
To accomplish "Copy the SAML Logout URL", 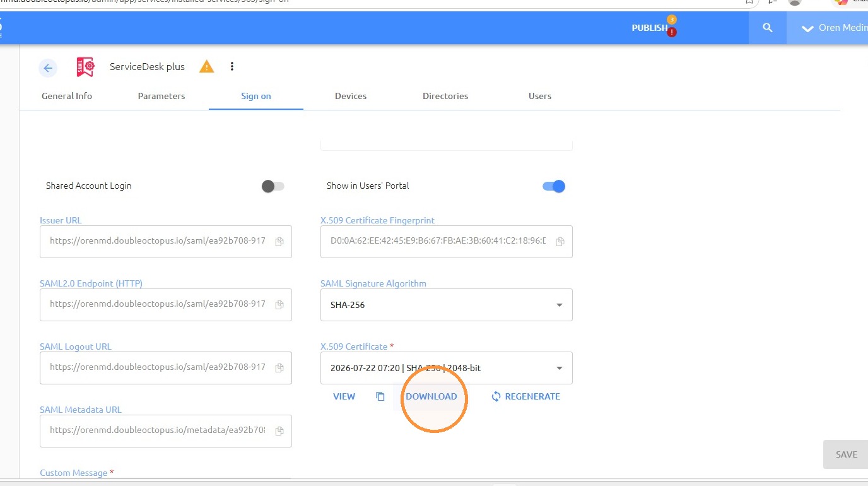I will [279, 368].
